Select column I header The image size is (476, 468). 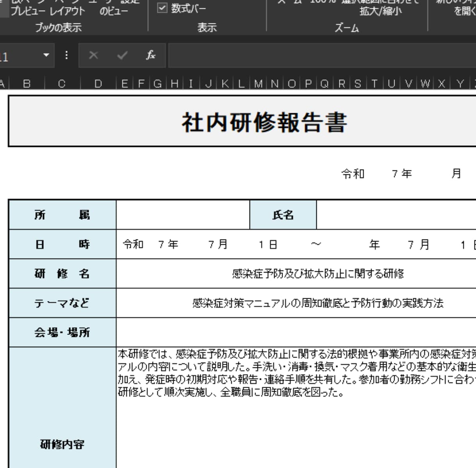pyautogui.click(x=191, y=83)
